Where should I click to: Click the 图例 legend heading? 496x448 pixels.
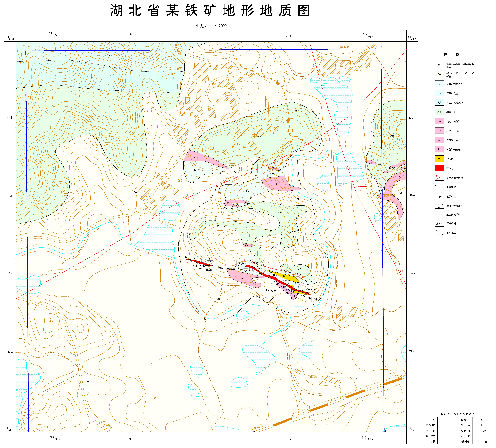coord(452,55)
